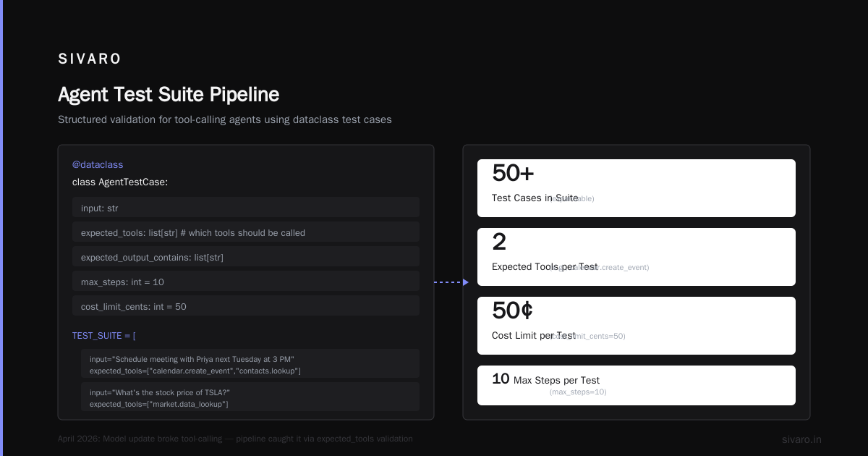This screenshot has width=868, height=456.
Task: Click the 'input: str' field row
Action: [x=246, y=207]
